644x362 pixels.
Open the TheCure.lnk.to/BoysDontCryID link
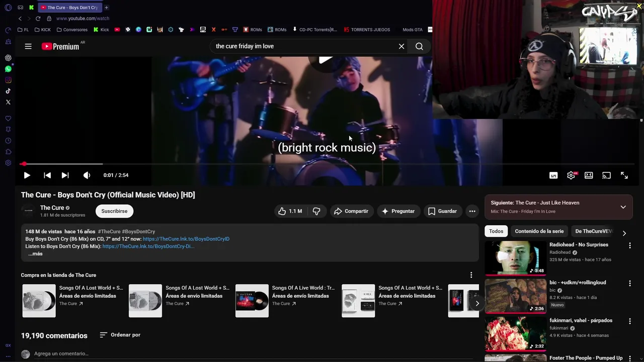pyautogui.click(x=186, y=239)
